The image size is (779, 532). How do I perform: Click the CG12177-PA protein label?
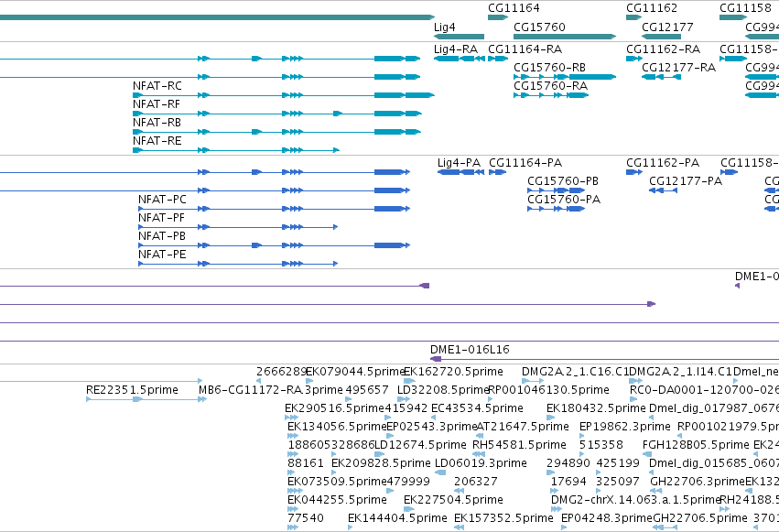click(x=686, y=180)
